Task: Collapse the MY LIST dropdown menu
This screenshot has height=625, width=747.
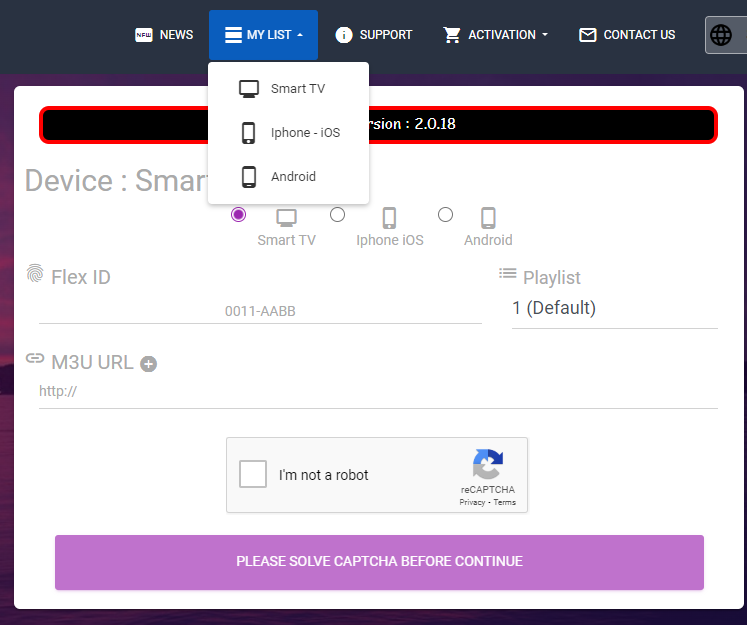Action: point(263,35)
